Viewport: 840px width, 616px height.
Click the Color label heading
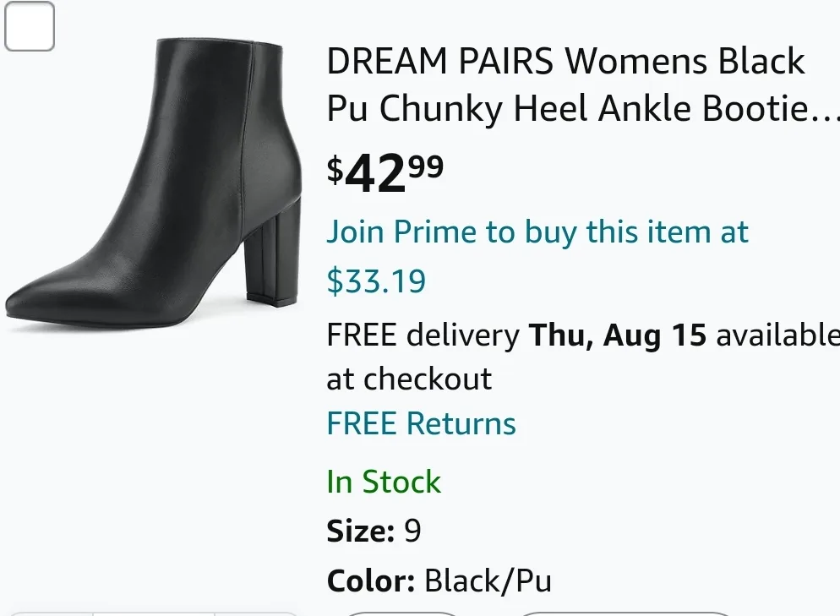point(369,581)
